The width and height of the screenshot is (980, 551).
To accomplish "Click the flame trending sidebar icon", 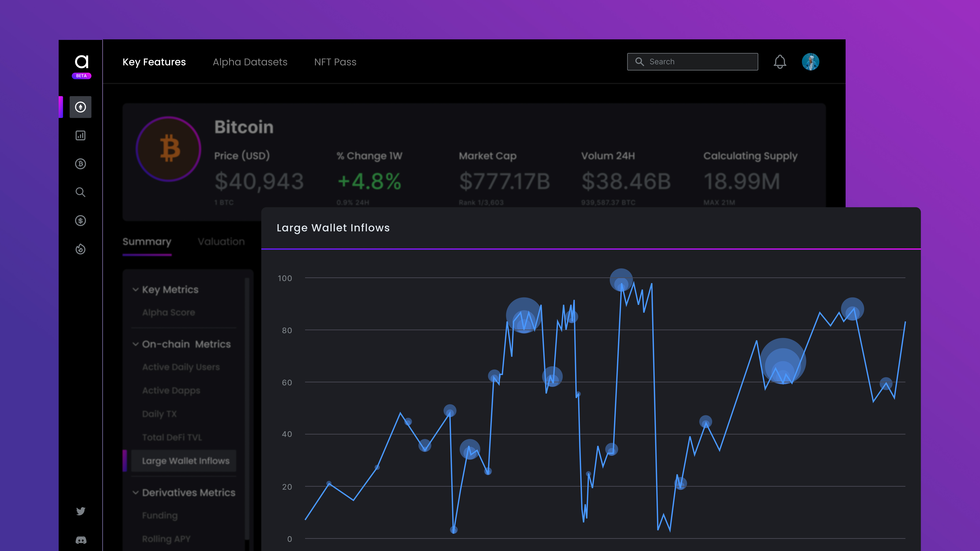I will 80,249.
